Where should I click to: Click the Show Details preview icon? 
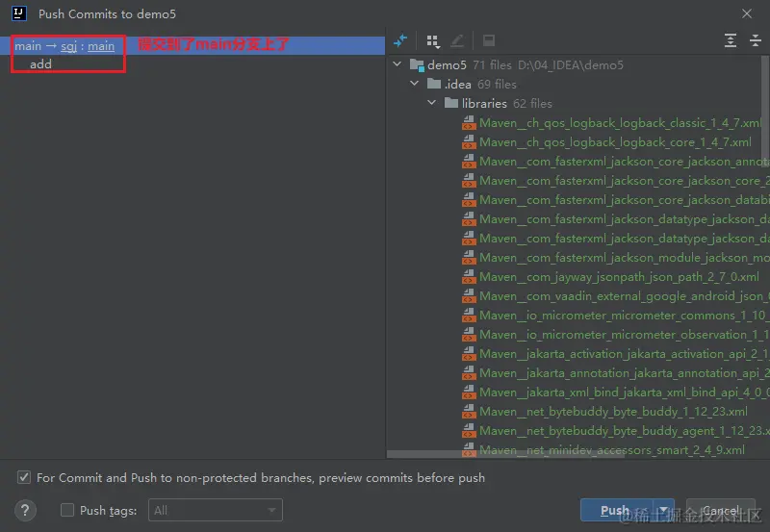489,40
